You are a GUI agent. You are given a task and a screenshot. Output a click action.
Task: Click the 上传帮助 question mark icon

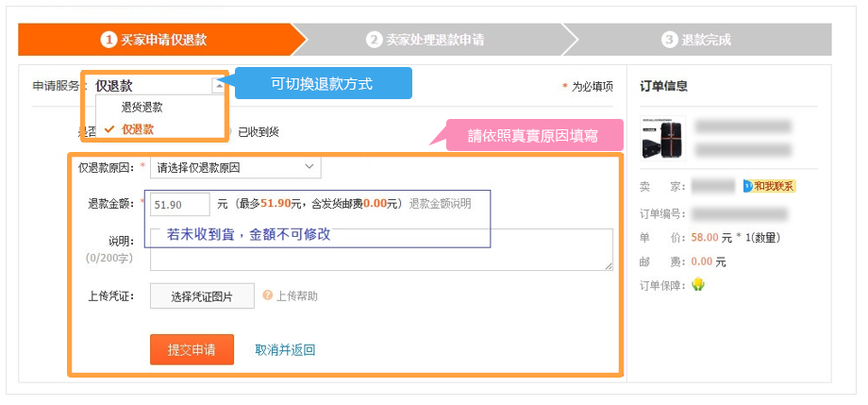pos(268,295)
